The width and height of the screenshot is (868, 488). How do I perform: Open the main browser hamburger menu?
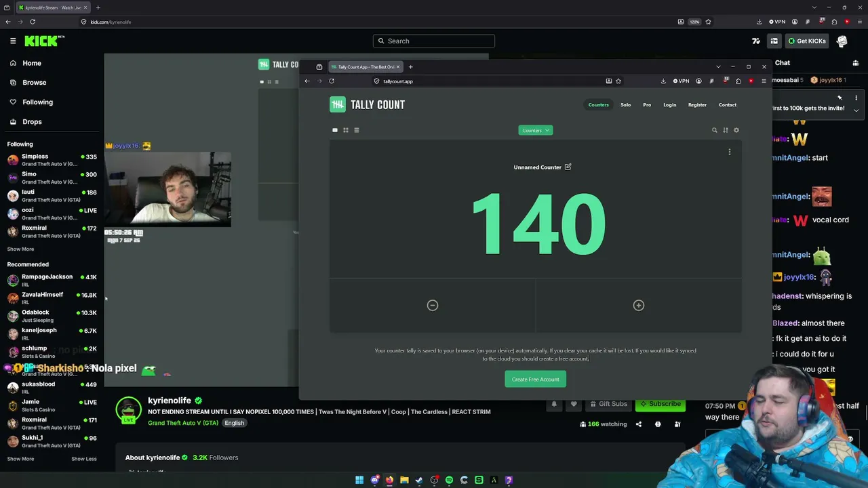click(859, 22)
